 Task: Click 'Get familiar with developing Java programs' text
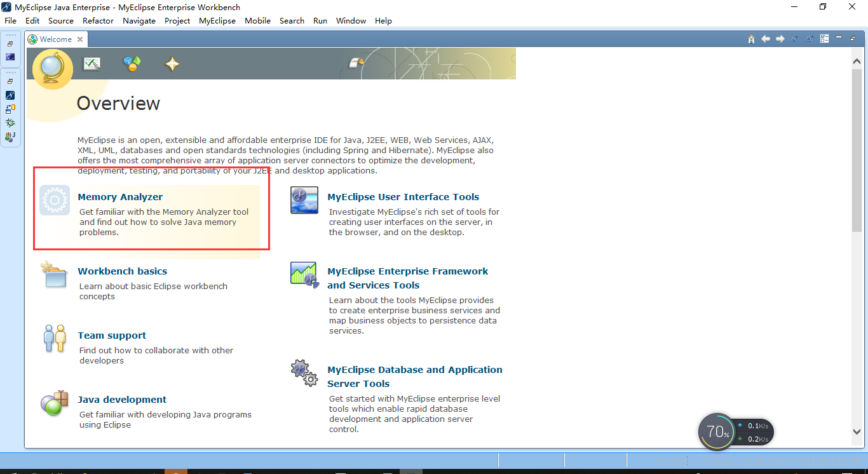(165, 419)
